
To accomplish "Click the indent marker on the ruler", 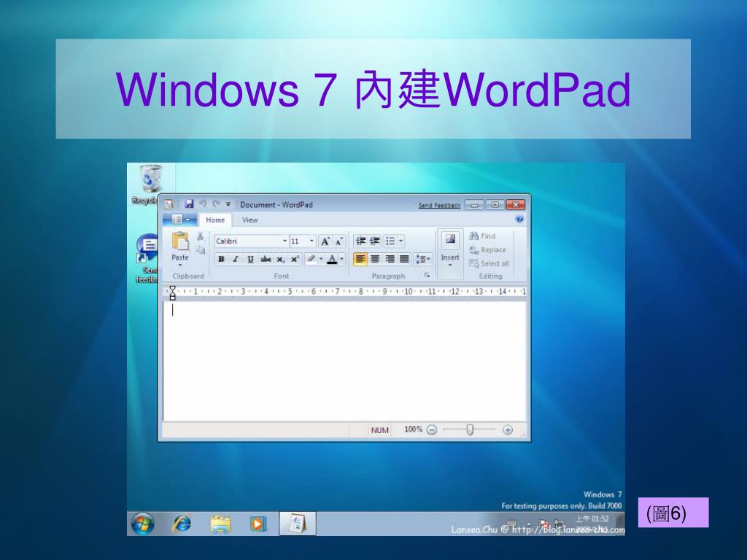I will tap(172, 292).
